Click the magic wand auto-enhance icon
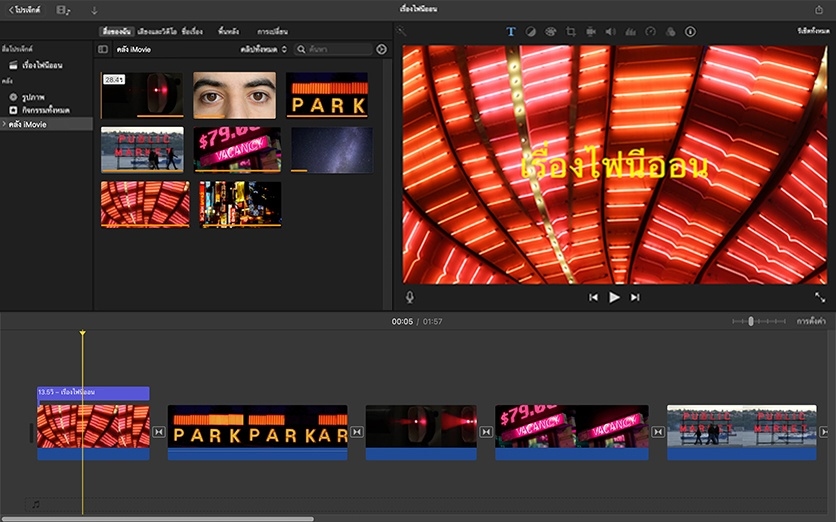 402,31
